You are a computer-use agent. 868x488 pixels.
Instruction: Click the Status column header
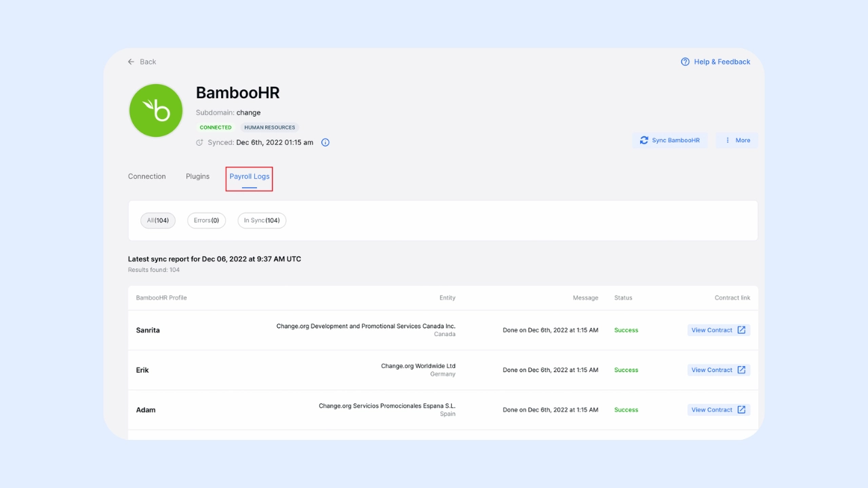point(623,298)
